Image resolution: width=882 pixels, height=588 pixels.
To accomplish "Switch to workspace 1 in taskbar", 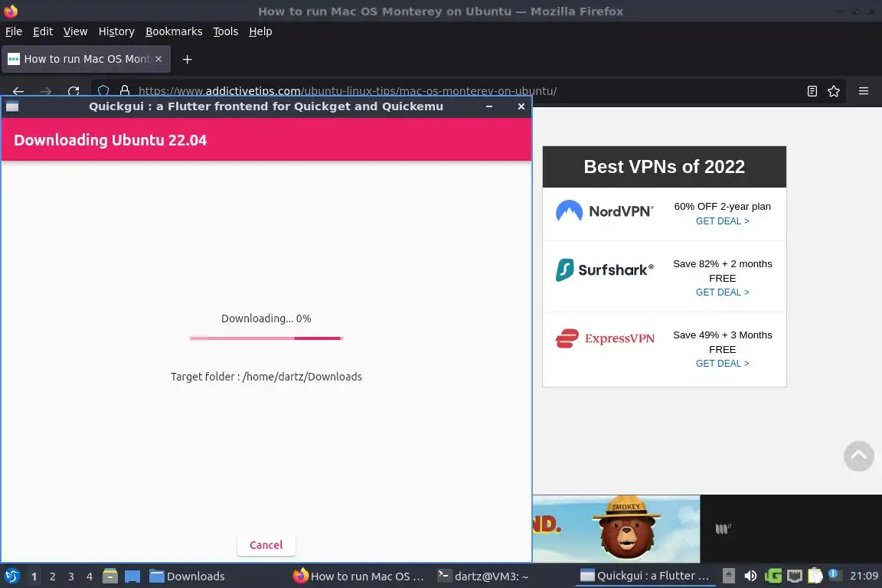I will [x=34, y=577].
